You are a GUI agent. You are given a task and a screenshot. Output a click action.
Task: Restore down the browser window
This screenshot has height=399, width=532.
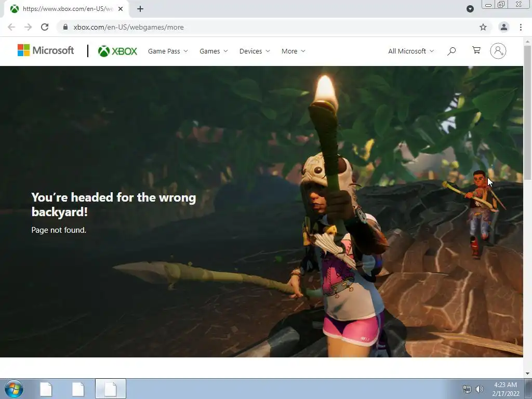[501, 4]
